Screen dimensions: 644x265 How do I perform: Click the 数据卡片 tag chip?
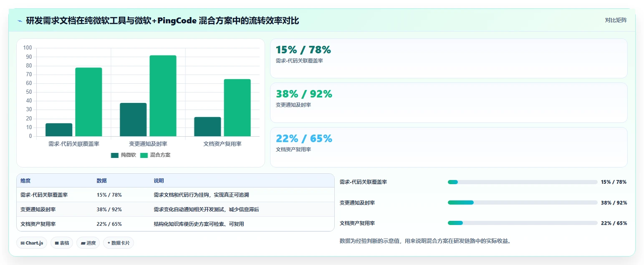point(119,243)
